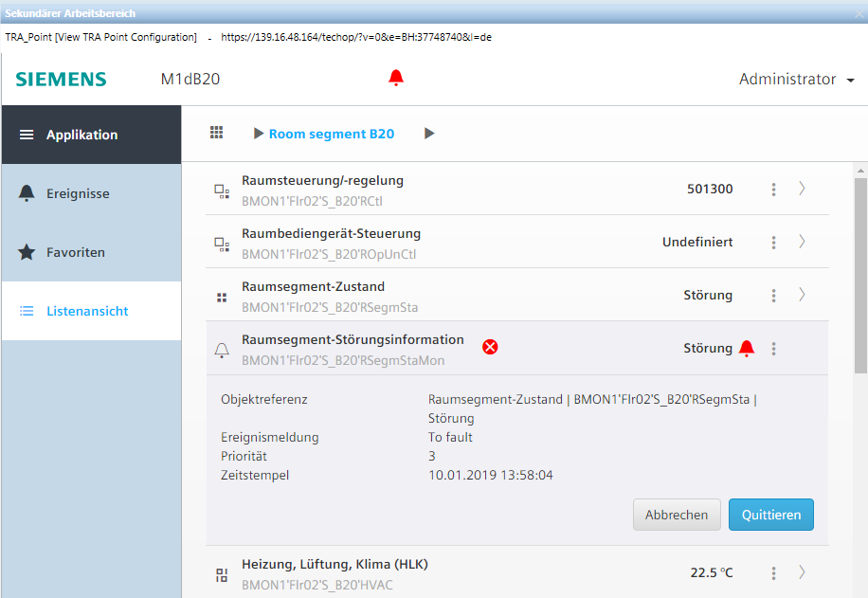The image size is (868, 598).
Task: Open three-dot menu for Raumsegment-Zustand row
Action: (773, 296)
